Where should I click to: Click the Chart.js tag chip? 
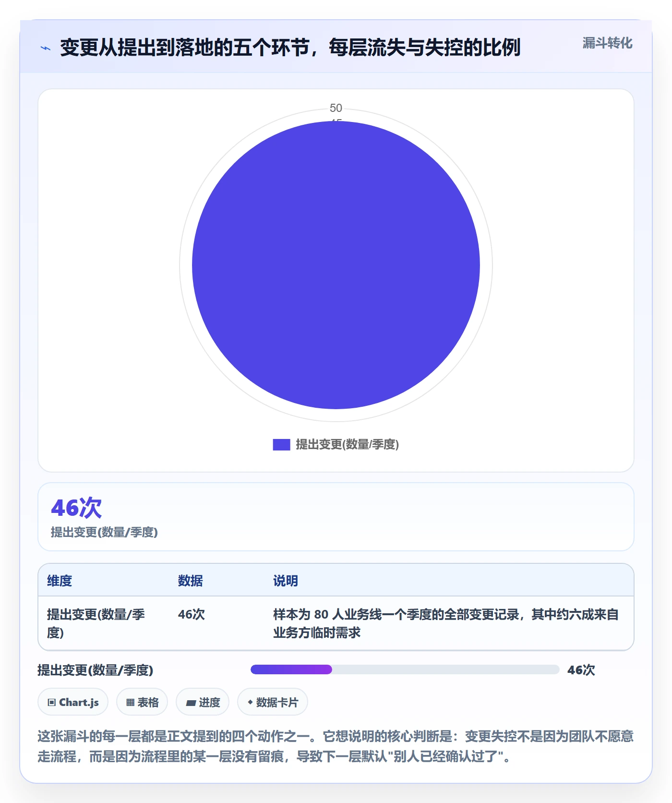point(73,702)
